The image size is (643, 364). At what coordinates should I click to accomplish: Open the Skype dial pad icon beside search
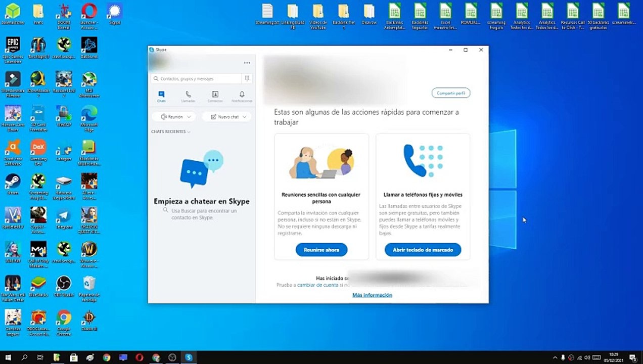247,78
